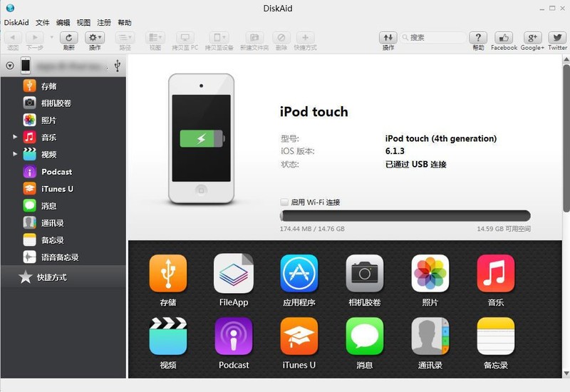Open the gear 操作 actions toolbar button
Viewport: 570px width, 392px height.
(x=95, y=38)
